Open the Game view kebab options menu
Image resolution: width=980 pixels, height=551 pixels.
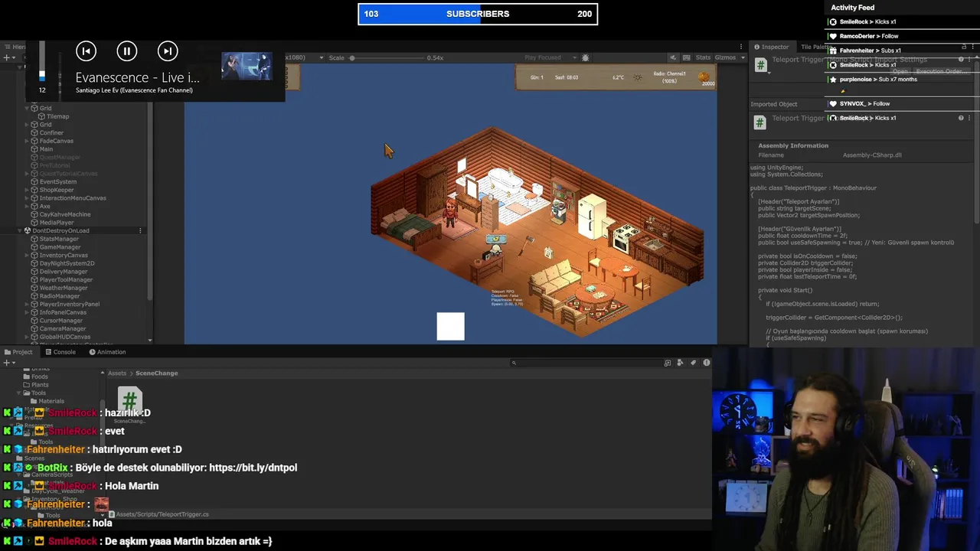tap(740, 47)
